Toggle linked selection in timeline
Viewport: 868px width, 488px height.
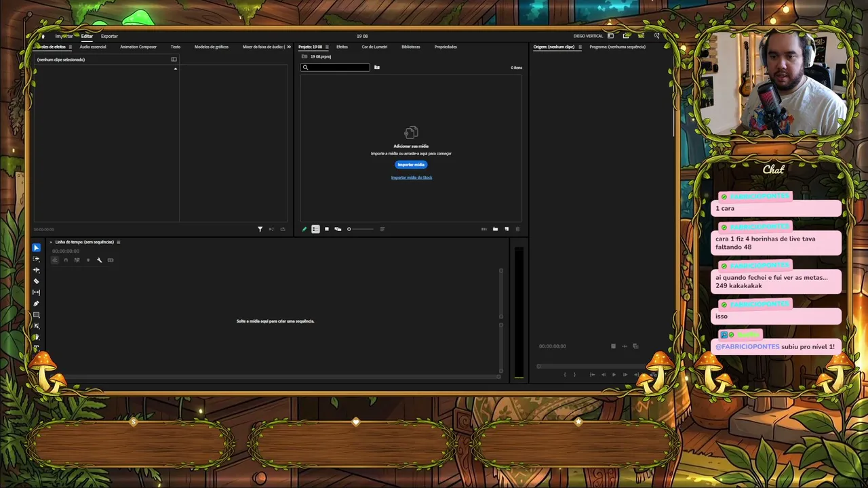tap(77, 260)
